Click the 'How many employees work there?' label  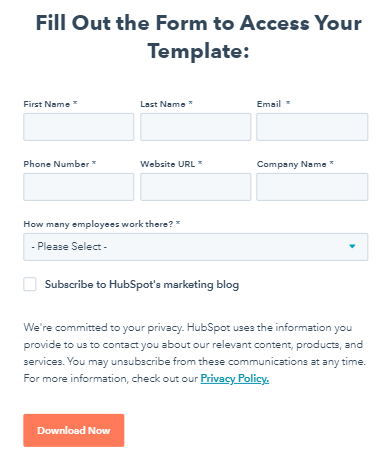pos(102,224)
